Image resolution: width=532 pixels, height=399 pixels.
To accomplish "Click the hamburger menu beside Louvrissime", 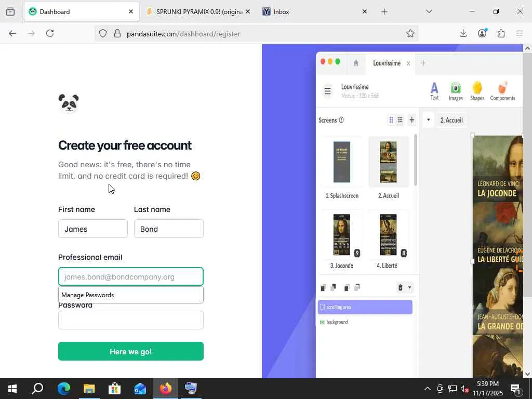I will 327,91.
